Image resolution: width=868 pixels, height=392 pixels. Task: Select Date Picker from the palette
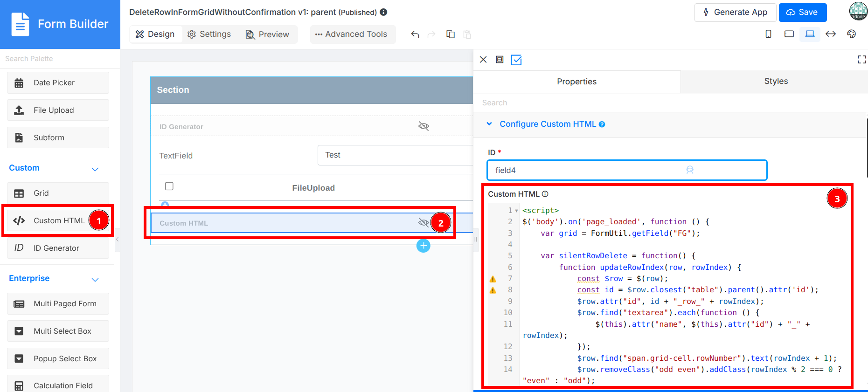[58, 83]
